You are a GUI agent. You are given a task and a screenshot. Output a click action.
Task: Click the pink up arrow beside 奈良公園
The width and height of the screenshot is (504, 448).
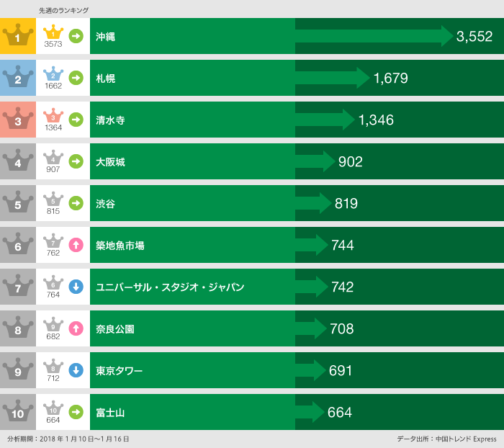(x=76, y=328)
